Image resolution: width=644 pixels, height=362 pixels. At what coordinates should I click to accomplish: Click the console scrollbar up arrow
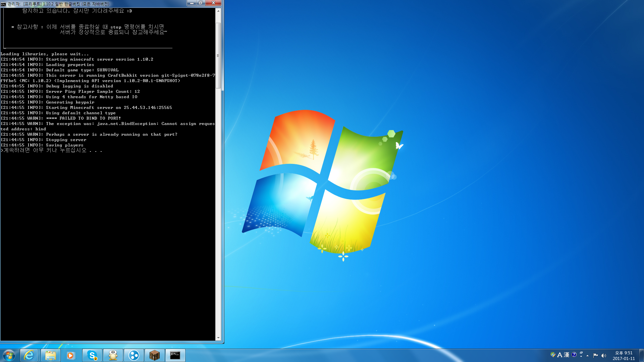pyautogui.click(x=218, y=11)
